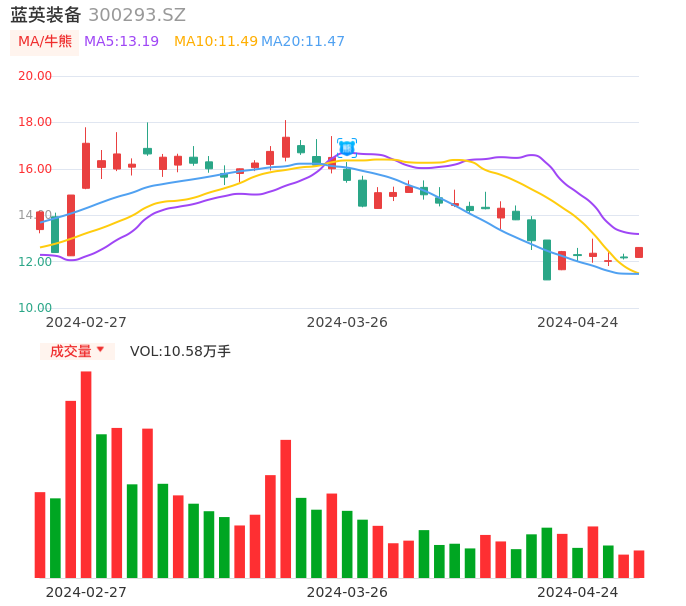Open the 成交量 indicator dropdown
This screenshot has height=606, width=686.
point(77,351)
